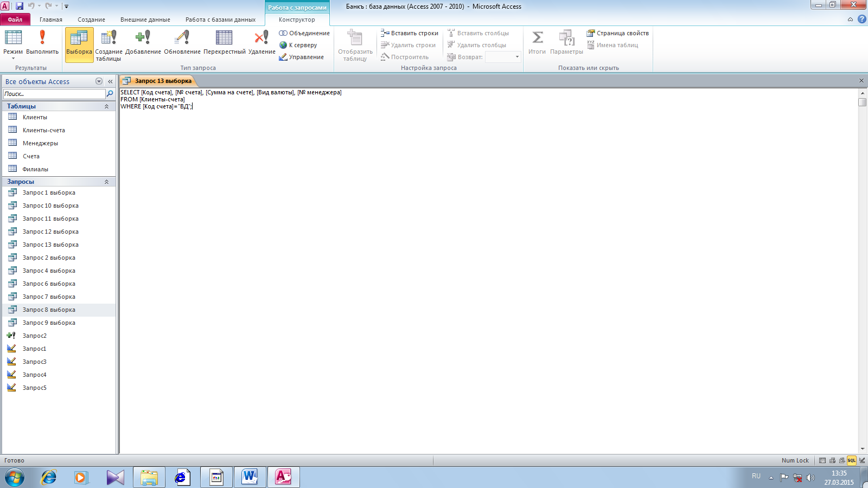Click Вставить строки button
This screenshot has height=488, width=868.
pos(410,33)
